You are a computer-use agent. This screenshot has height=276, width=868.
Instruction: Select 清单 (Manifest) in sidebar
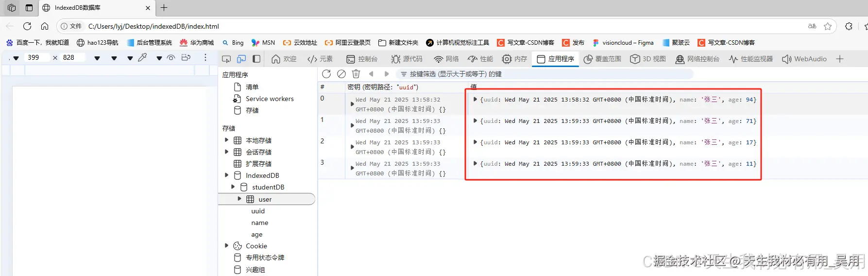252,87
